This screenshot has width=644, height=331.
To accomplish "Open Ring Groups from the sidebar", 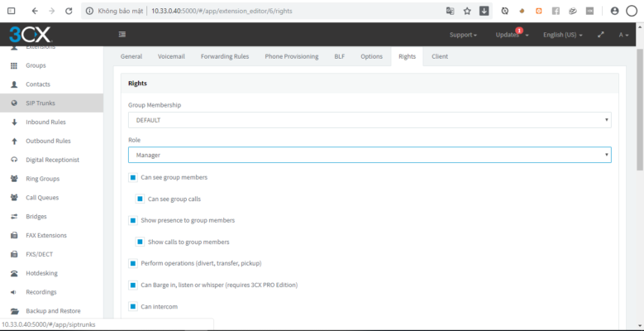I will point(42,179).
